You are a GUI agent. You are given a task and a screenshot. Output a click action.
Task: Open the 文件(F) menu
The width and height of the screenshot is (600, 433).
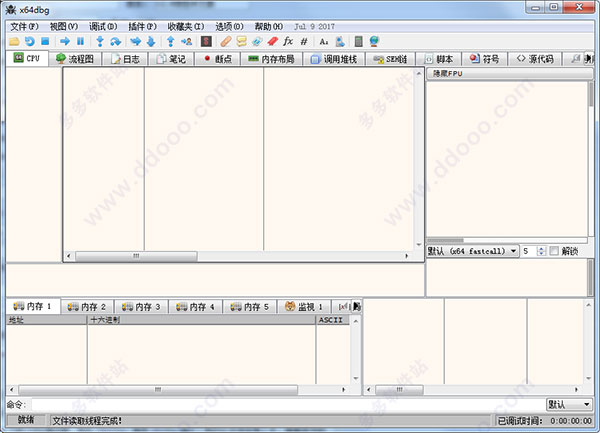click(24, 26)
